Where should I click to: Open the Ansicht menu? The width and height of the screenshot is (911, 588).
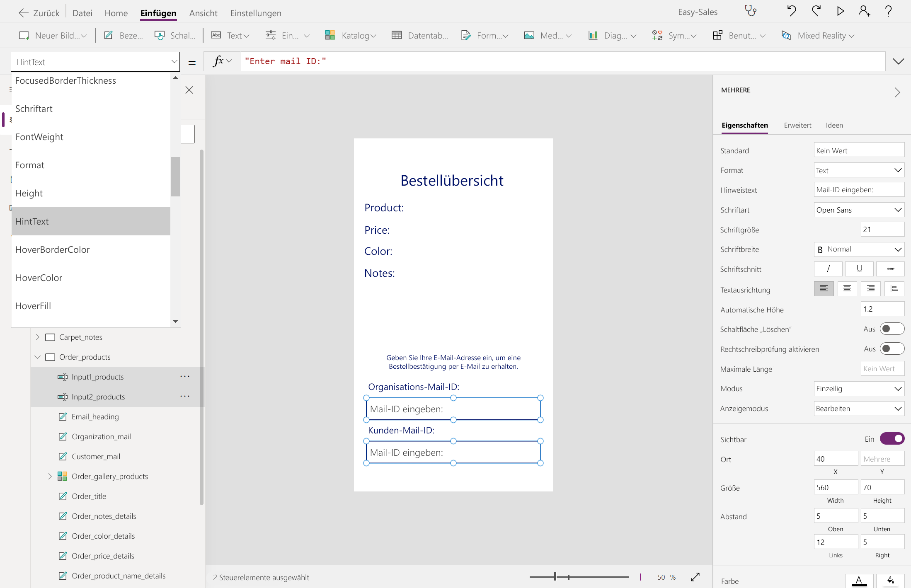[203, 13]
